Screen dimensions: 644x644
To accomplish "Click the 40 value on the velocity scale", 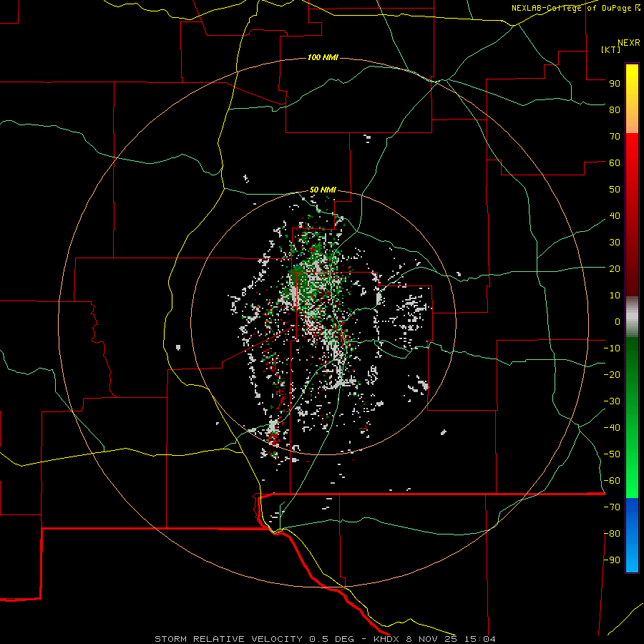I will pos(615,215).
